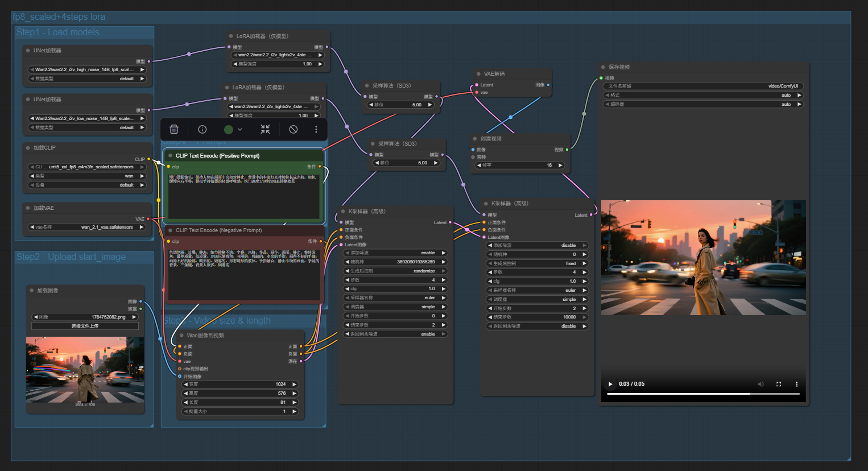Click the negative prompt text area
This screenshot has width=868, height=471.
pos(244,274)
